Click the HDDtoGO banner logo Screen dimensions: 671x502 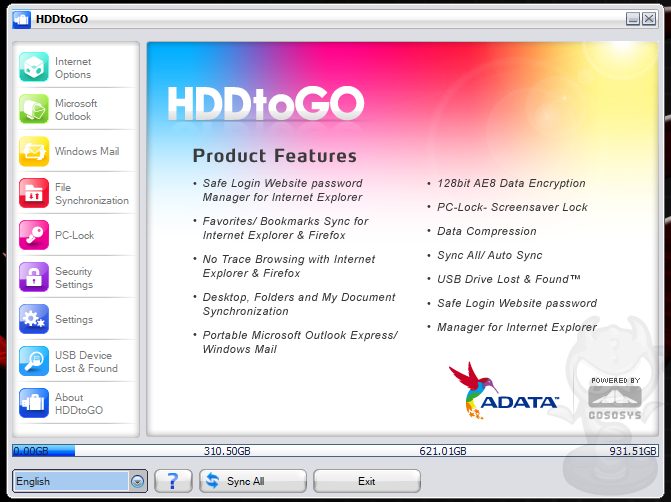[x=266, y=103]
